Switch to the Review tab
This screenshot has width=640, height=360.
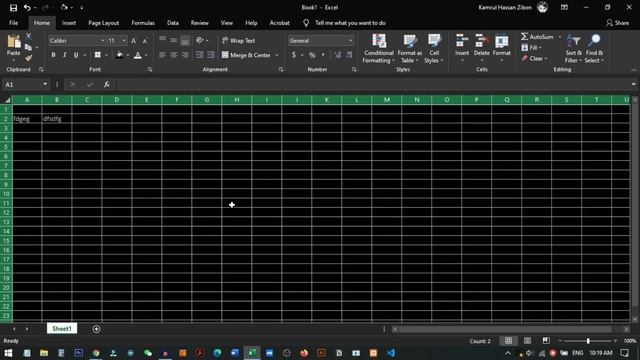[200, 23]
